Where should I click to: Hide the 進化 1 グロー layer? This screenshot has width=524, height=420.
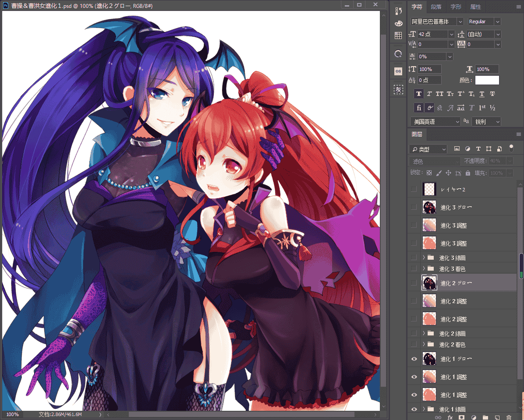click(x=414, y=359)
